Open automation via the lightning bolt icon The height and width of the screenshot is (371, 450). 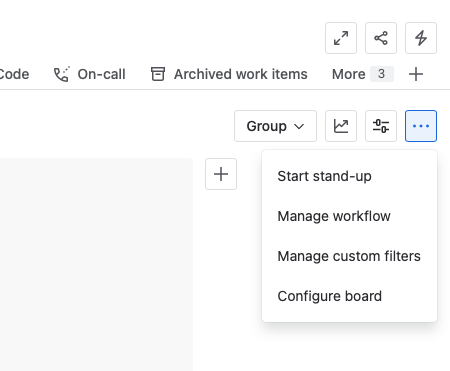[x=421, y=38]
